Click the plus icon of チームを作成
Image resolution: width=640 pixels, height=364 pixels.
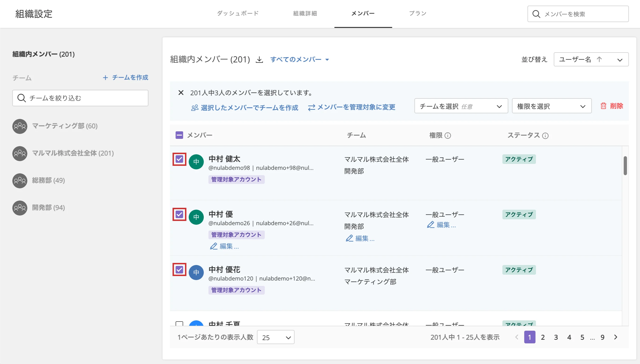105,78
